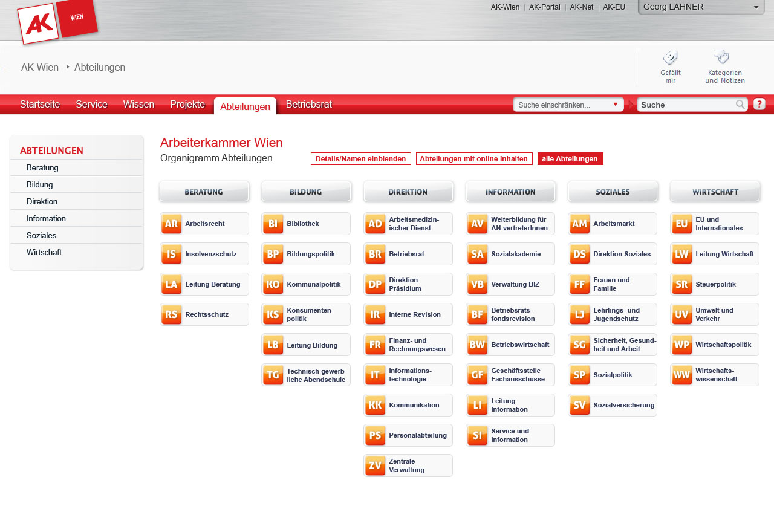
Task: Click the WW Wirtschaftswissenschaft icon
Action: pyautogui.click(x=682, y=375)
